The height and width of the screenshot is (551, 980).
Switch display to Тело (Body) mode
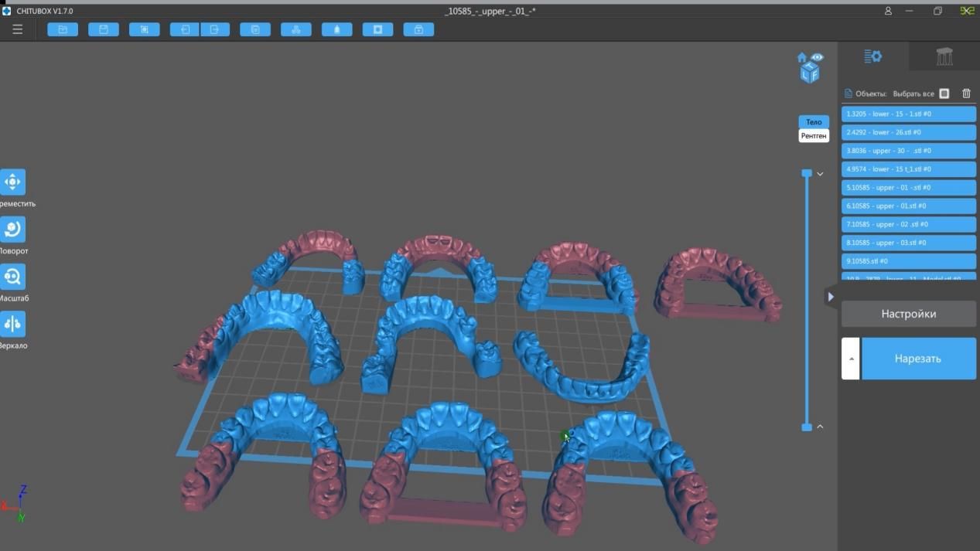click(813, 121)
